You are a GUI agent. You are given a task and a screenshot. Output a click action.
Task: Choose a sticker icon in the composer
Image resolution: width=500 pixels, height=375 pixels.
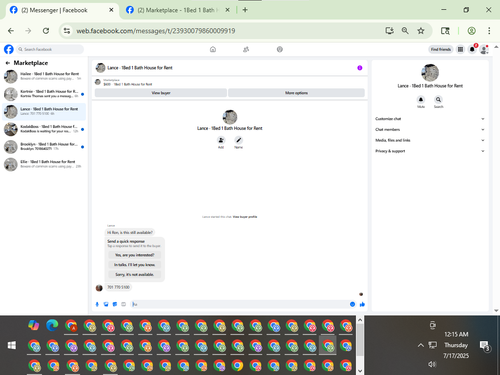(x=115, y=304)
